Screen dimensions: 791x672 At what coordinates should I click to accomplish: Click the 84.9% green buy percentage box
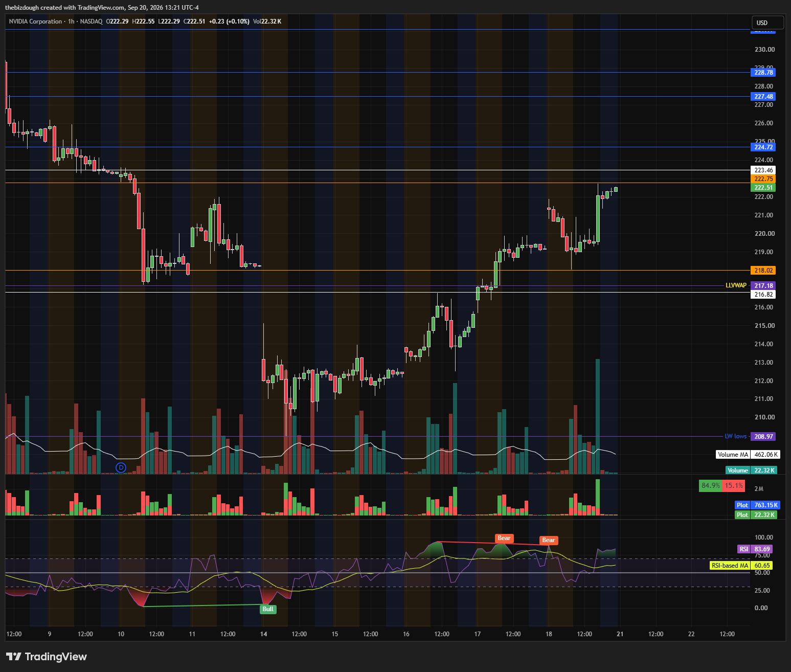710,486
